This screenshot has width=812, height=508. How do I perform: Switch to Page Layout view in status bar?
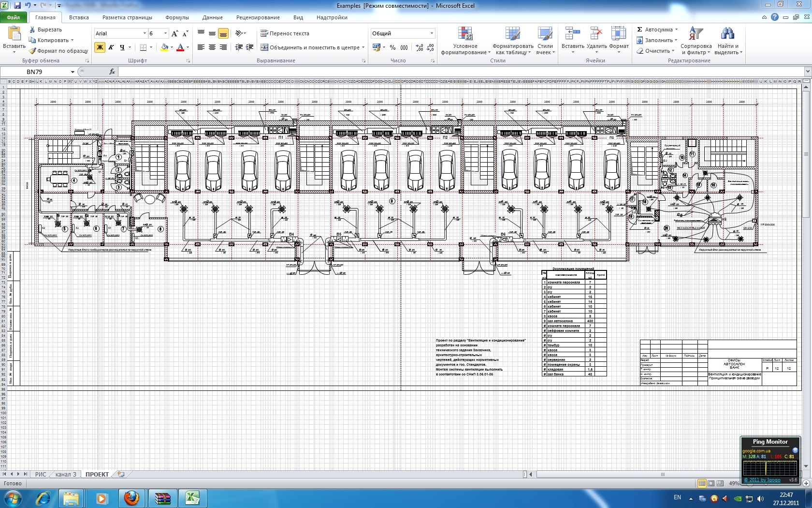(x=711, y=483)
